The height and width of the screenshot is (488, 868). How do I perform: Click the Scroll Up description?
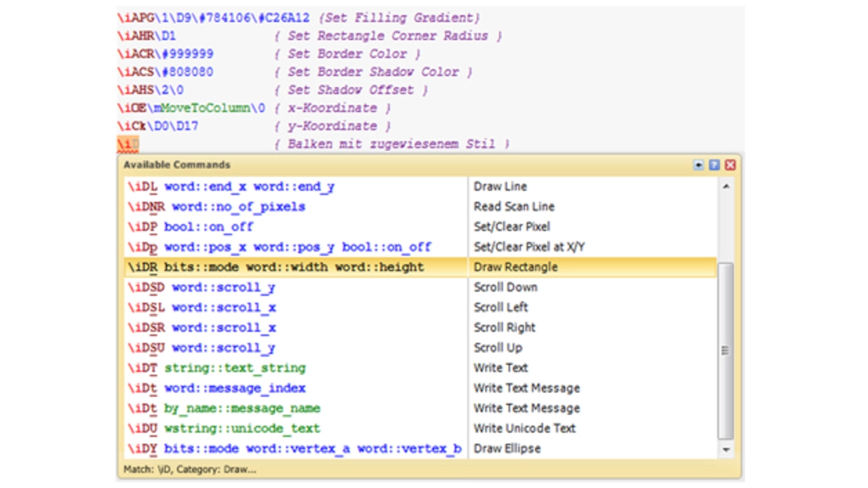(x=498, y=348)
